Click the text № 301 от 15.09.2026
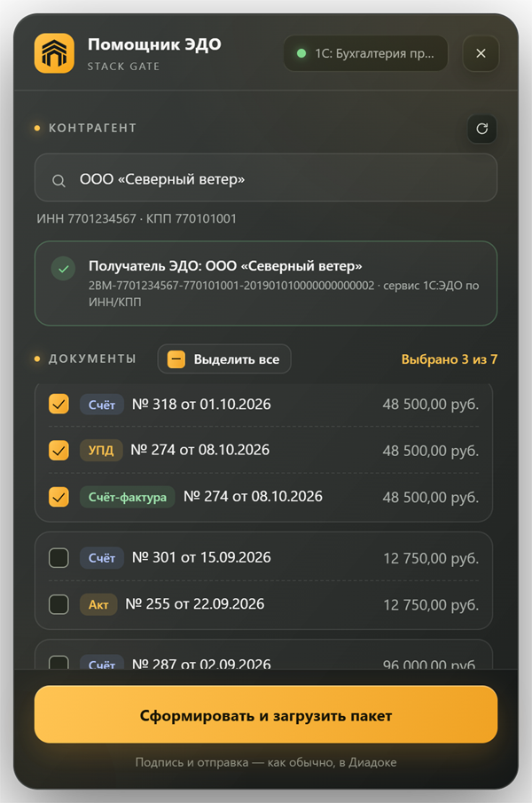The height and width of the screenshot is (803, 532). click(201, 557)
